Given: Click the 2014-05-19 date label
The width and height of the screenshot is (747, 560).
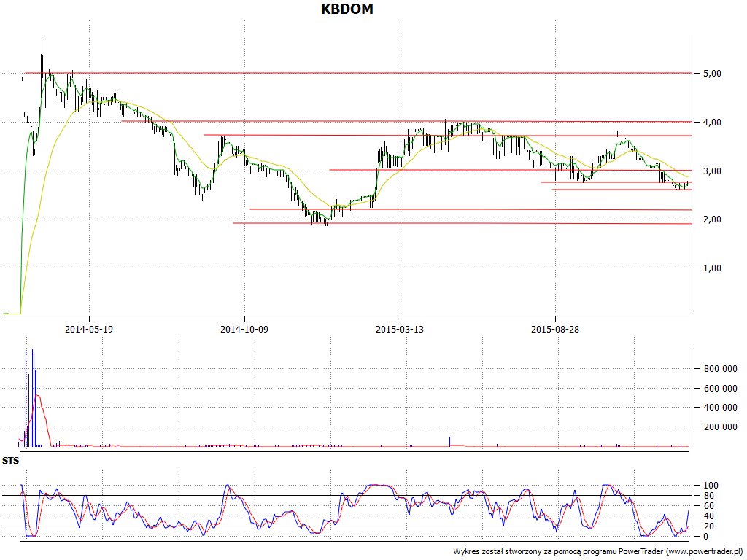Looking at the screenshot, I should coord(89,329).
